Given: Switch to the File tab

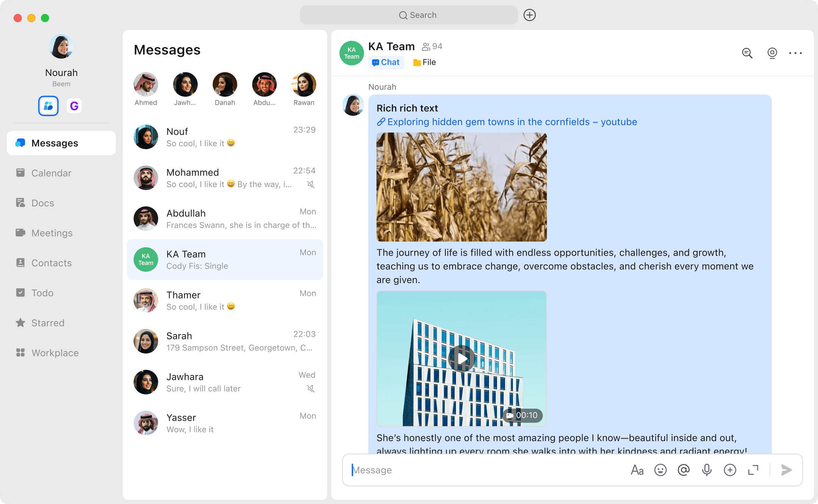Looking at the screenshot, I should (x=425, y=62).
